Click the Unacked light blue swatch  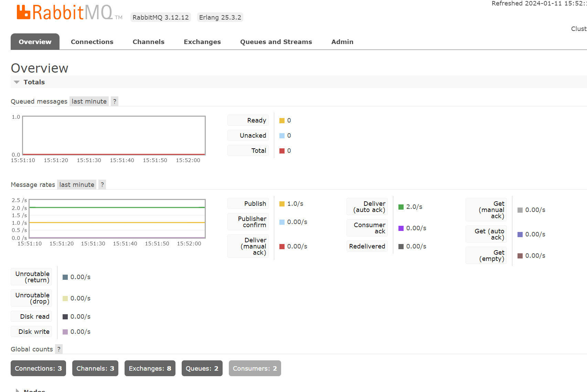click(x=282, y=136)
